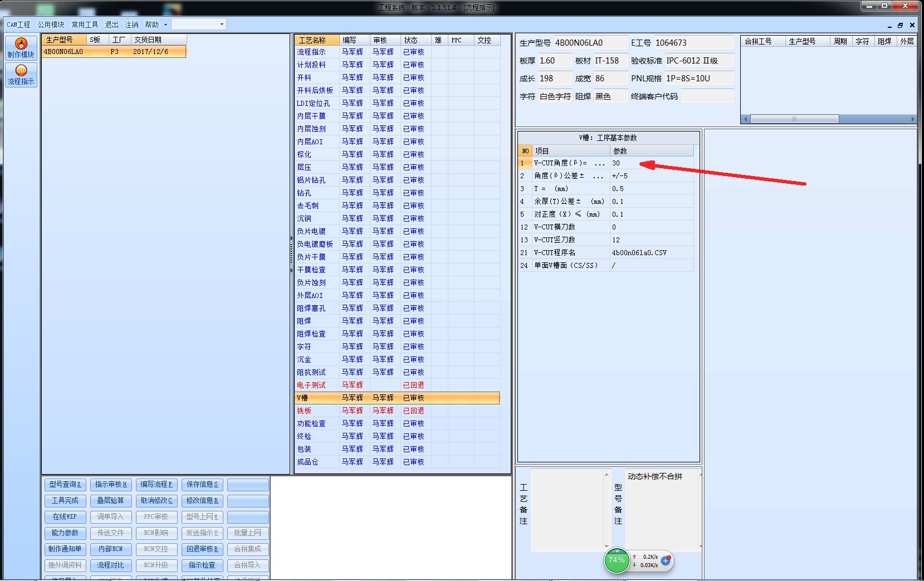Click the 工艺名称 column header
This screenshot has height=581, width=924.
[317, 40]
